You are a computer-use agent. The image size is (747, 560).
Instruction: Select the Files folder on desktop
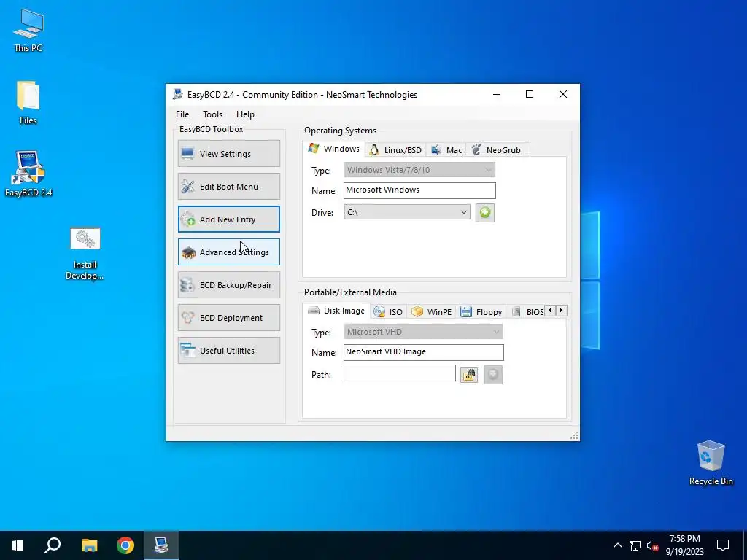tap(28, 103)
